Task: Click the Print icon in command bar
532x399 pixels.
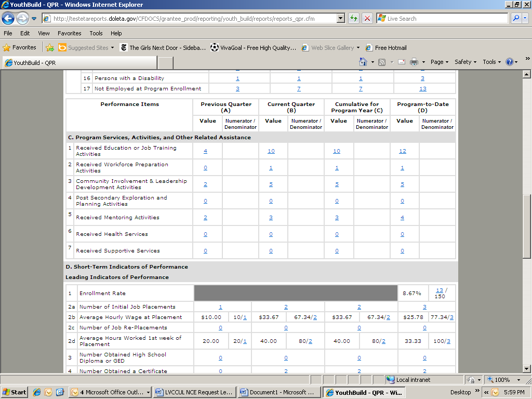Action: pyautogui.click(x=414, y=62)
